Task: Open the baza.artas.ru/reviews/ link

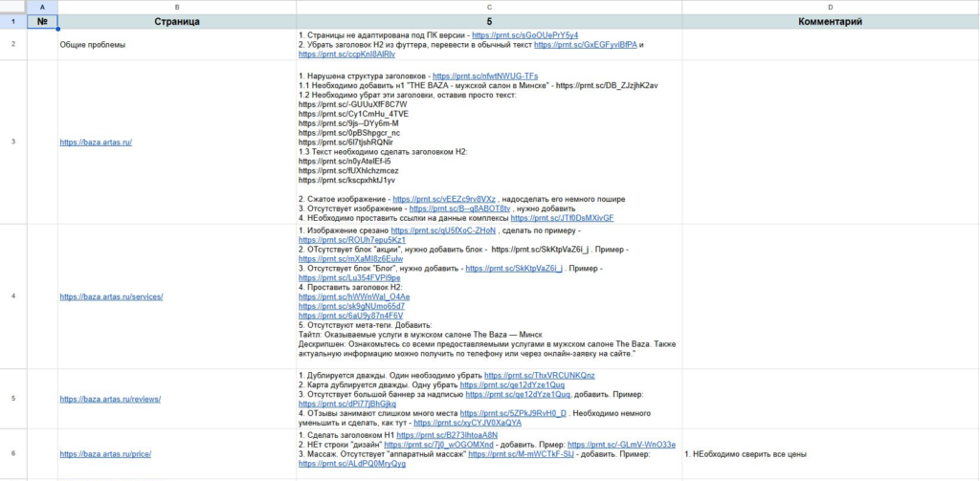Action: 110,399
